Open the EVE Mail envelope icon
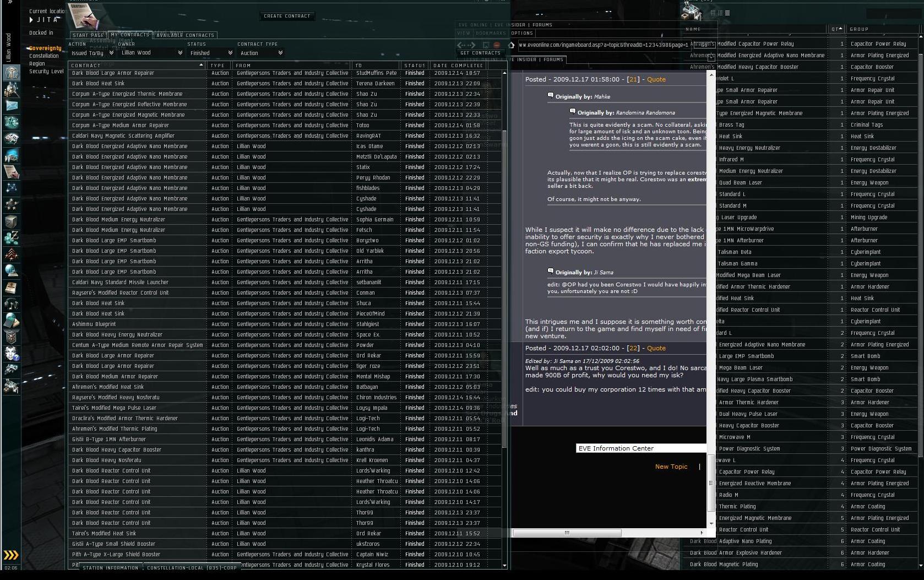Viewport: 924px width, 580px height. tap(11, 106)
